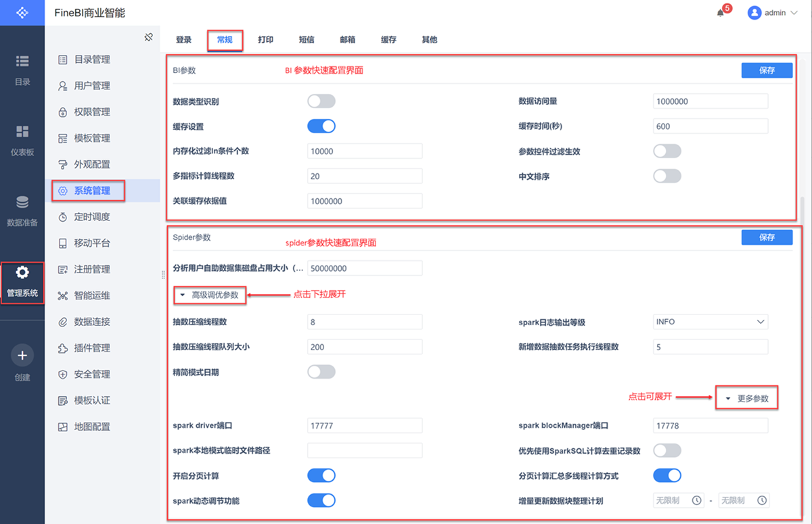Switch to the 其他 tab
The height and width of the screenshot is (524, 812).
point(430,40)
